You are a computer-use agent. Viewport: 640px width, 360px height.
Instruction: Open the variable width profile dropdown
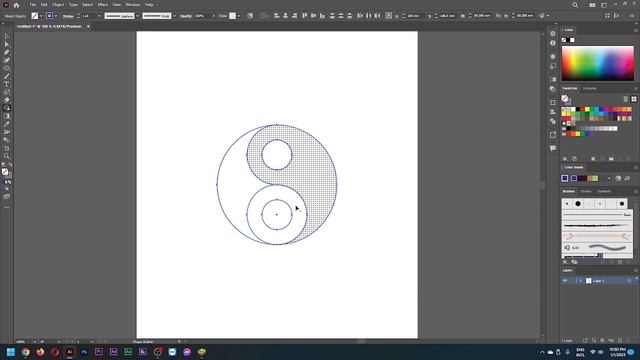point(137,16)
